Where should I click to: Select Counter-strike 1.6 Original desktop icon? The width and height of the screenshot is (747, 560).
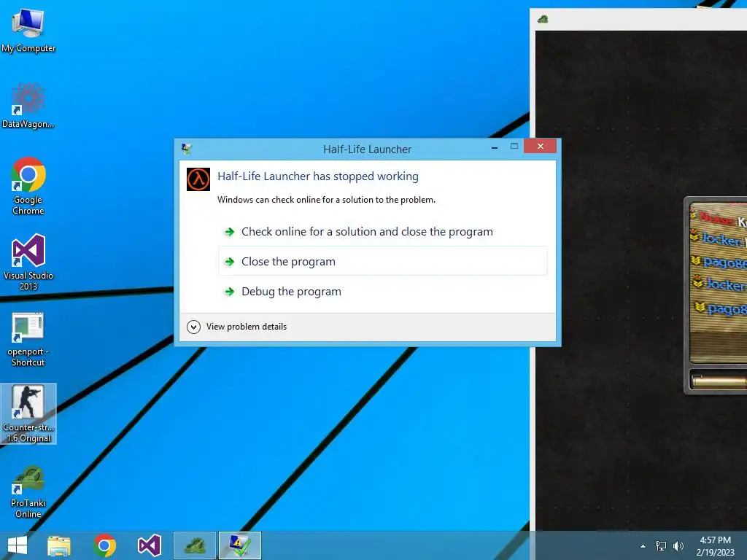click(x=28, y=414)
